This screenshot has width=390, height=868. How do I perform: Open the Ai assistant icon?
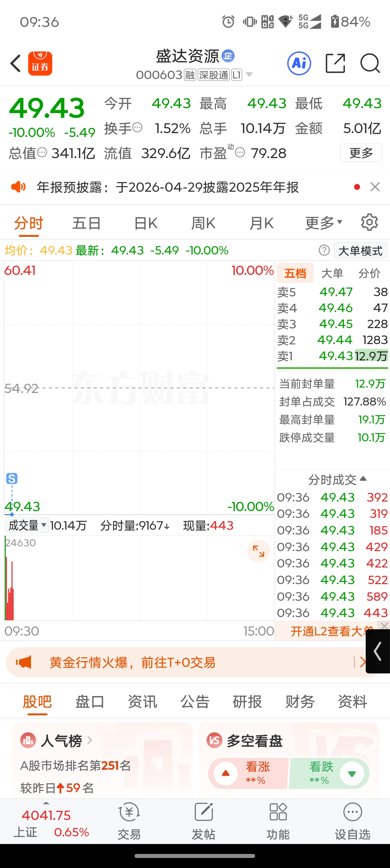[x=299, y=63]
